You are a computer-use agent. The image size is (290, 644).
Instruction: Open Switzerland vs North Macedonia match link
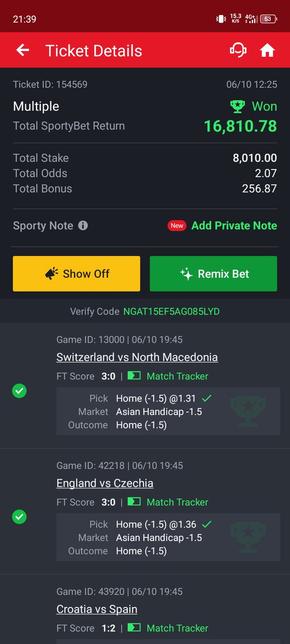tap(137, 357)
